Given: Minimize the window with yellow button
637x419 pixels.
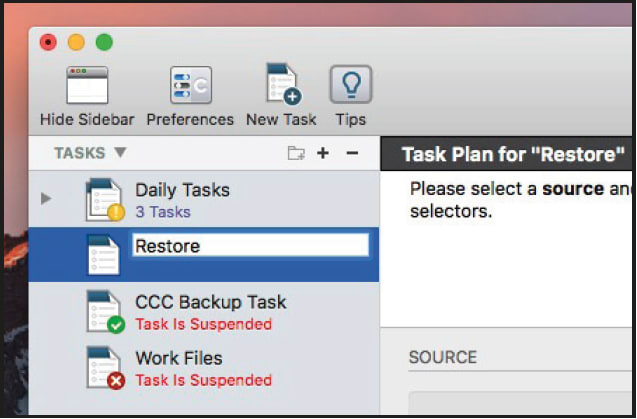Looking at the screenshot, I should (x=76, y=42).
